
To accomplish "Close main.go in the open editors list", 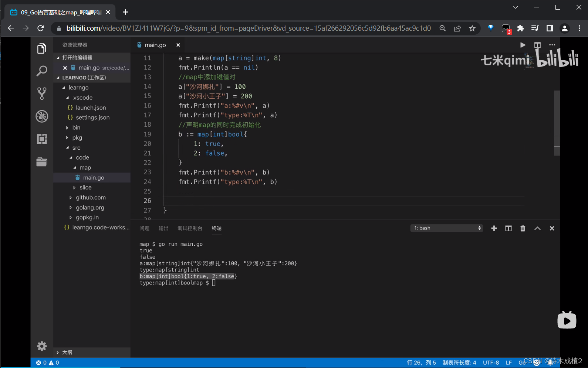I will pyautogui.click(x=65, y=68).
